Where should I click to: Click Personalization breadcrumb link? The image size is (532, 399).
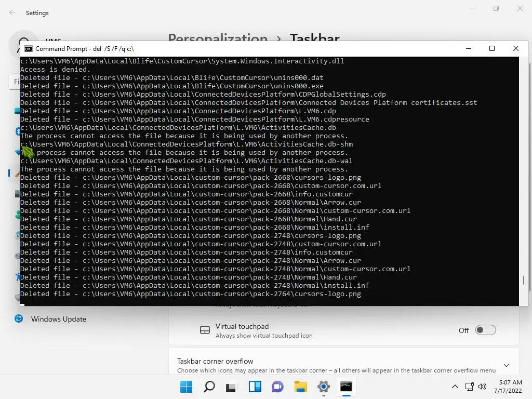tap(218, 37)
